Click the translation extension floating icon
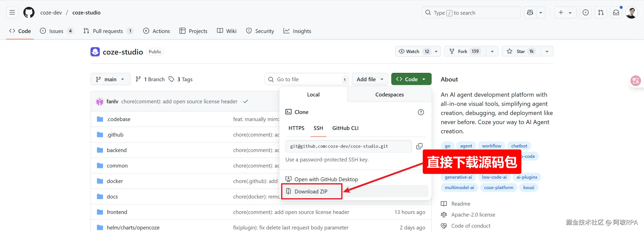The width and height of the screenshot is (644, 232). point(636,81)
